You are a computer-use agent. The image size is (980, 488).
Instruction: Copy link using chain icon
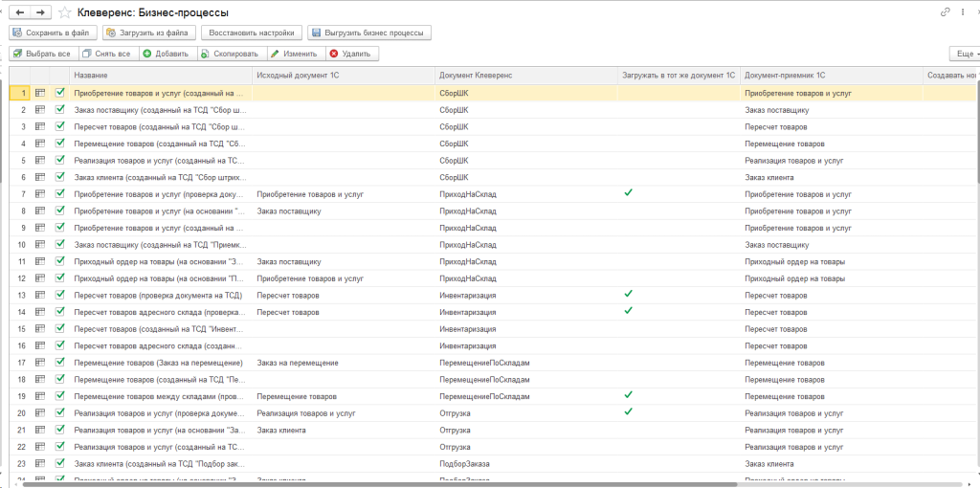click(946, 11)
